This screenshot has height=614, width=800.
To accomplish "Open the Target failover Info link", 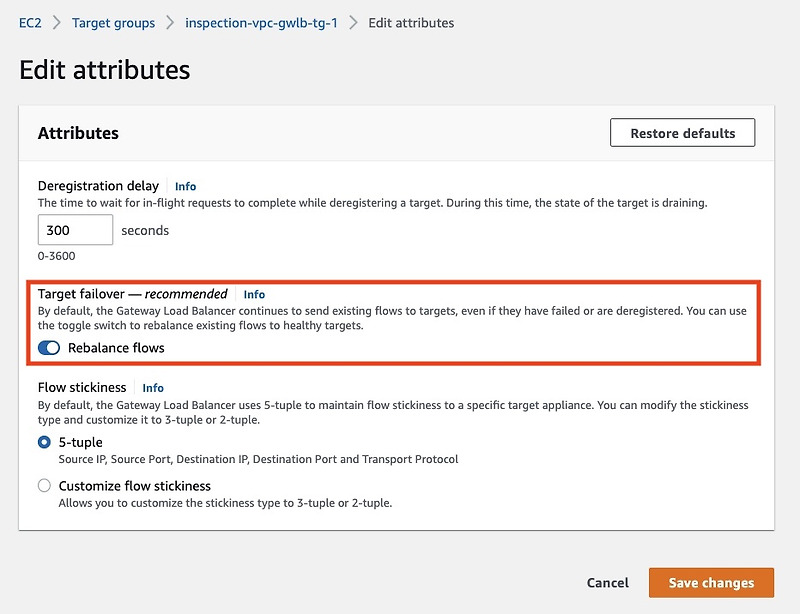I will 253,294.
